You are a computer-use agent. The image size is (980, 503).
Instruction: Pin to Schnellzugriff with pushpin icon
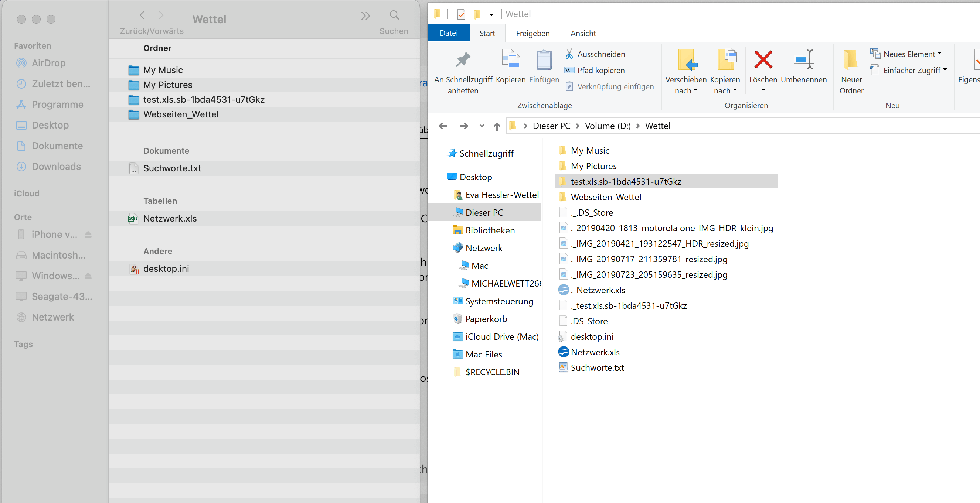463,60
